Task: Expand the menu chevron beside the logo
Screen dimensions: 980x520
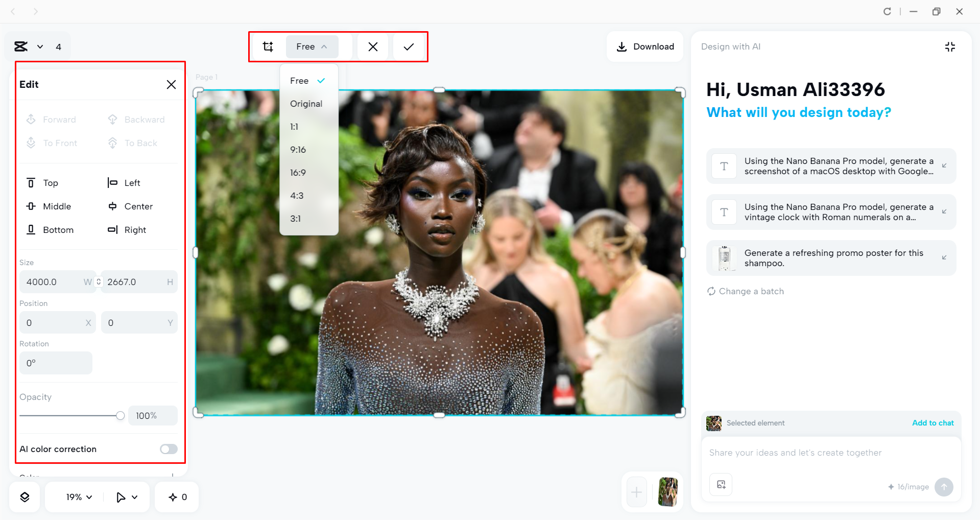Action: coord(40,47)
